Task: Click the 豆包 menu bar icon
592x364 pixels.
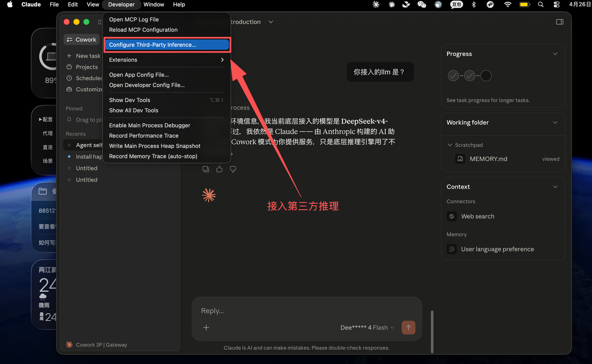Action: pos(456,5)
